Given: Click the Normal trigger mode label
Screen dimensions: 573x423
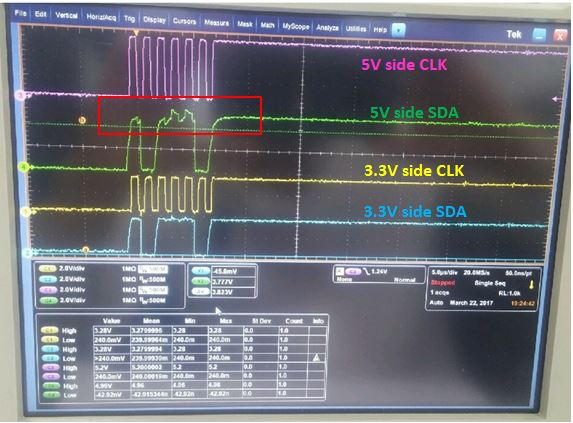Looking at the screenshot, I should [x=405, y=280].
